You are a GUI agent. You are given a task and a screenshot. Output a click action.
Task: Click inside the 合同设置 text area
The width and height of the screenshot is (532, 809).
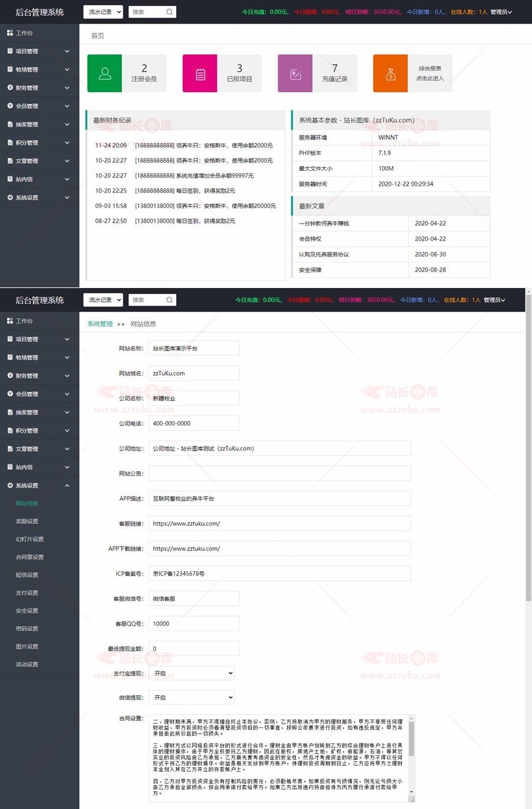[278, 758]
